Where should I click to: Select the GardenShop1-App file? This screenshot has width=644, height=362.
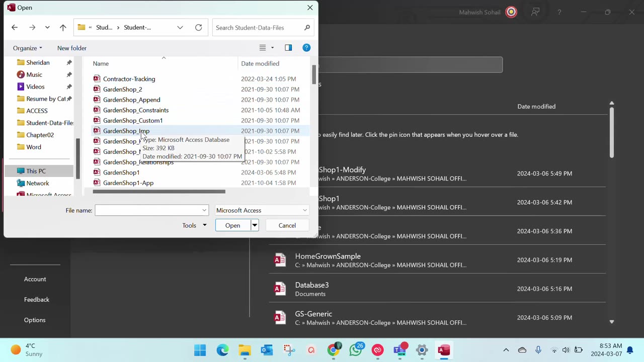tap(128, 183)
